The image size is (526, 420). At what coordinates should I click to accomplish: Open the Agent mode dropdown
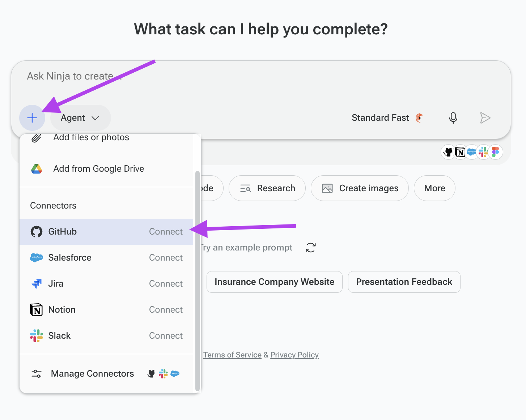pyautogui.click(x=80, y=118)
